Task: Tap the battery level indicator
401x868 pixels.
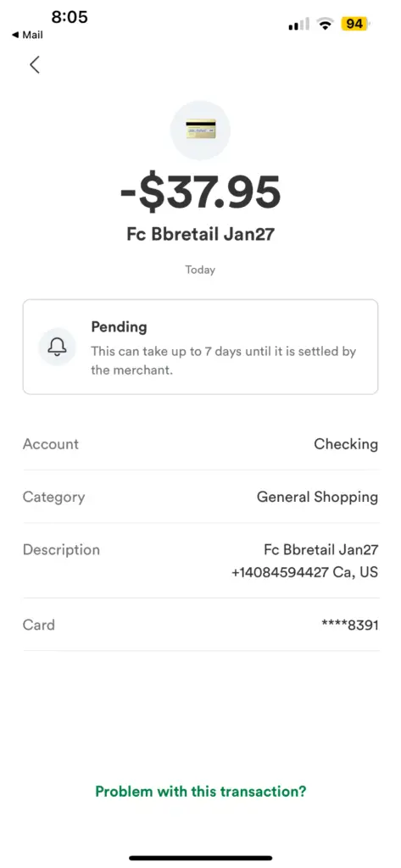Action: click(355, 24)
